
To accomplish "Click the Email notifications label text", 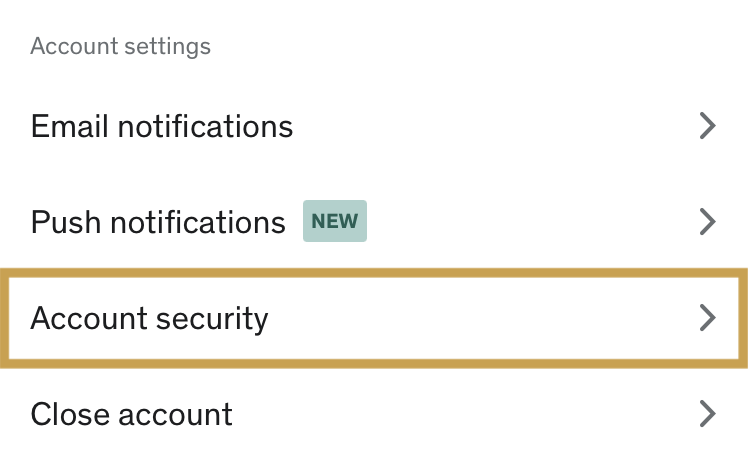I will pos(162,127).
